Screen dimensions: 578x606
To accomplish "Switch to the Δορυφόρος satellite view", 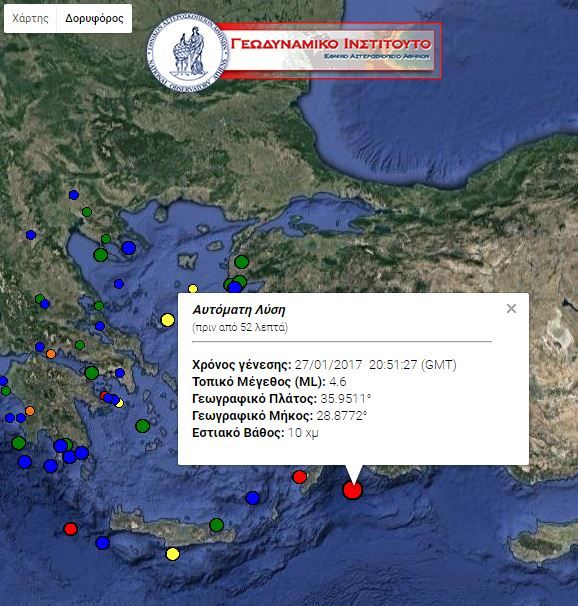I will tap(94, 19).
